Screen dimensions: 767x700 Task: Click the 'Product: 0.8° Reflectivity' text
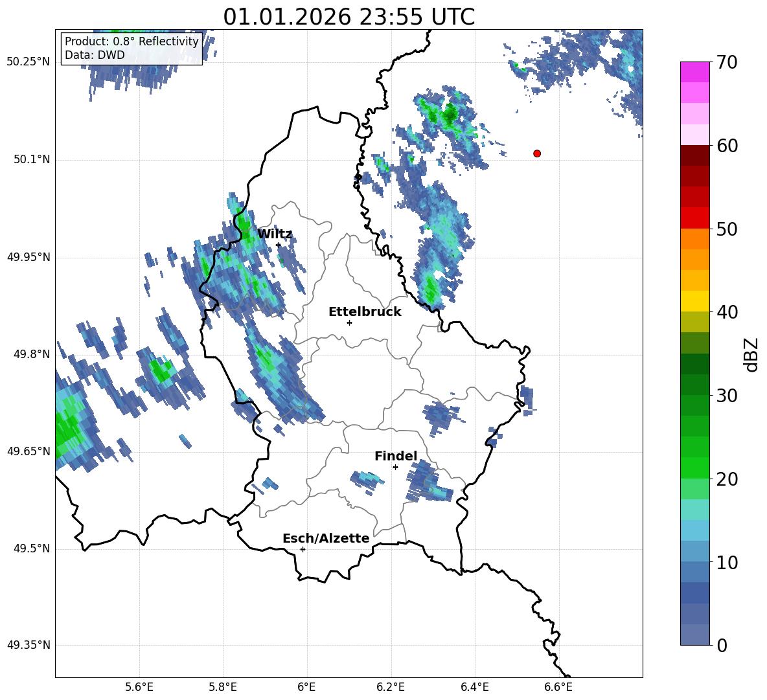pyautogui.click(x=132, y=41)
